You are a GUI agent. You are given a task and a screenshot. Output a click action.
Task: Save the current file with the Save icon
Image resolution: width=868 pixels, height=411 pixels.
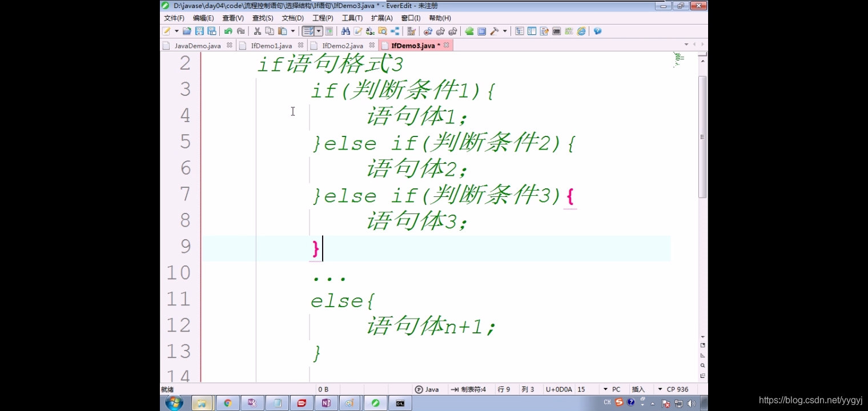click(x=199, y=31)
